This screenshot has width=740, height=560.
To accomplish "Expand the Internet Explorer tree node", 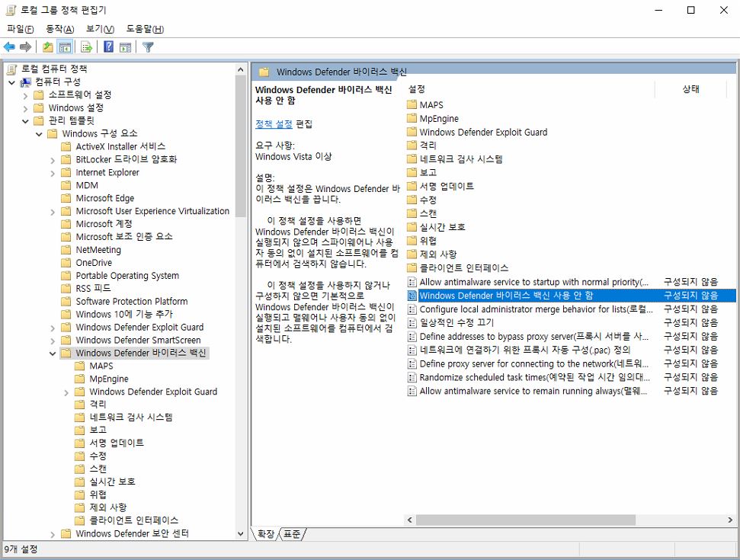I will [x=53, y=173].
